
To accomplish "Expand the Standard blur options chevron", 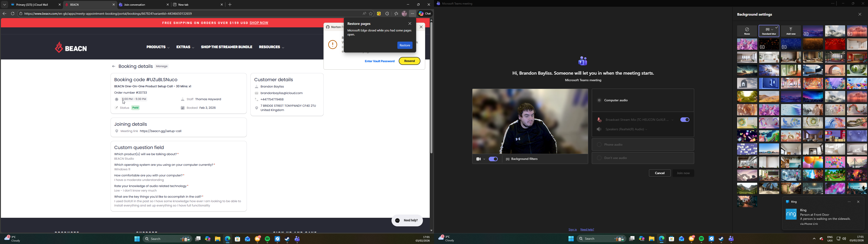I will click(x=772, y=30).
